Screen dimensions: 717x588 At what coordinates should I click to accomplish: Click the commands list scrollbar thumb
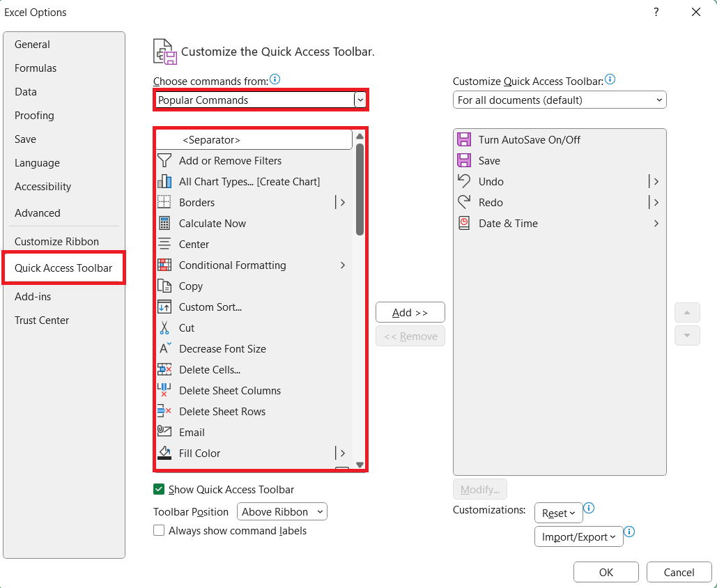(360, 189)
